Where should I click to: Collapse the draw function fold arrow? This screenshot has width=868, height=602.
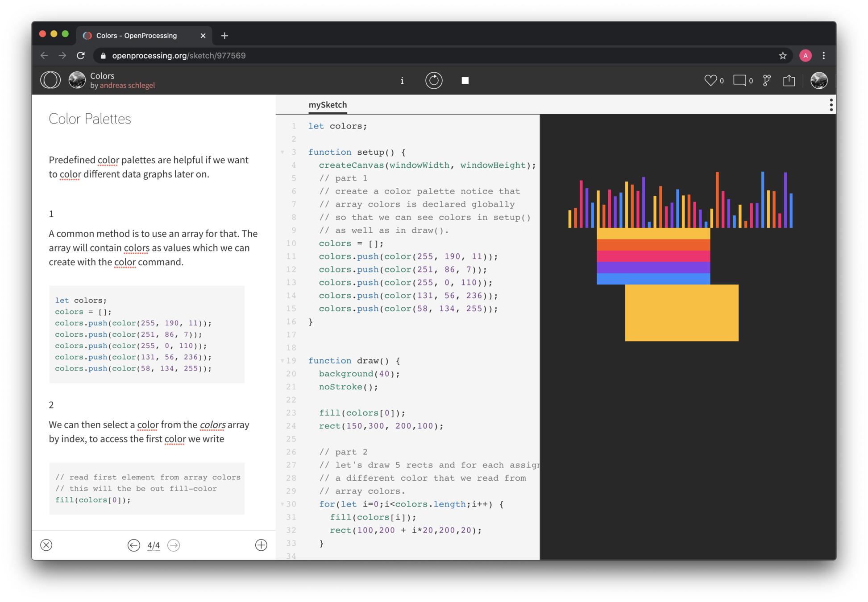282,360
